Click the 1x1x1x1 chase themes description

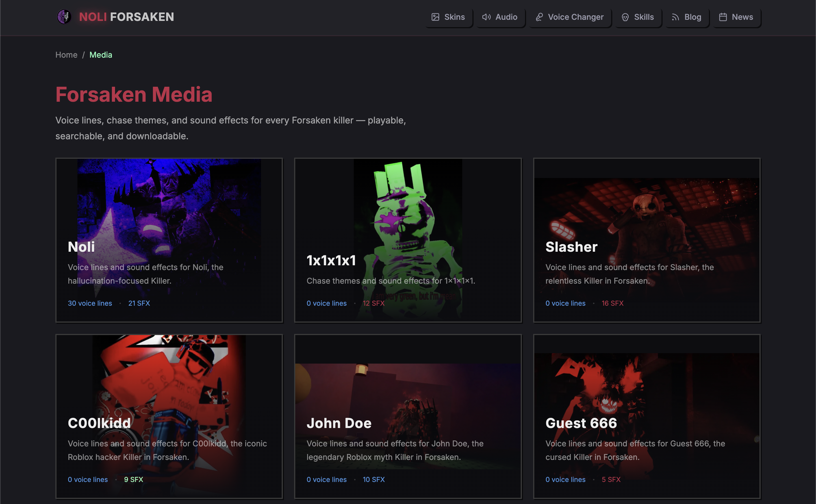(391, 281)
